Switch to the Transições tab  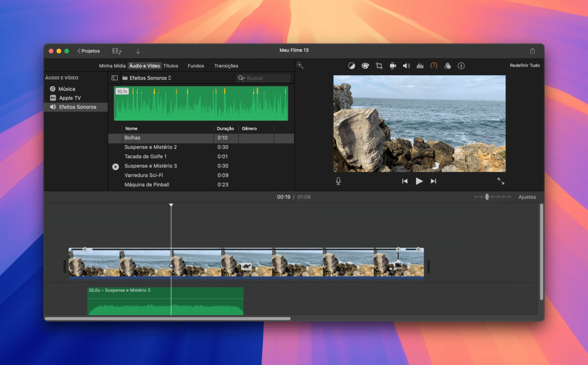point(226,66)
